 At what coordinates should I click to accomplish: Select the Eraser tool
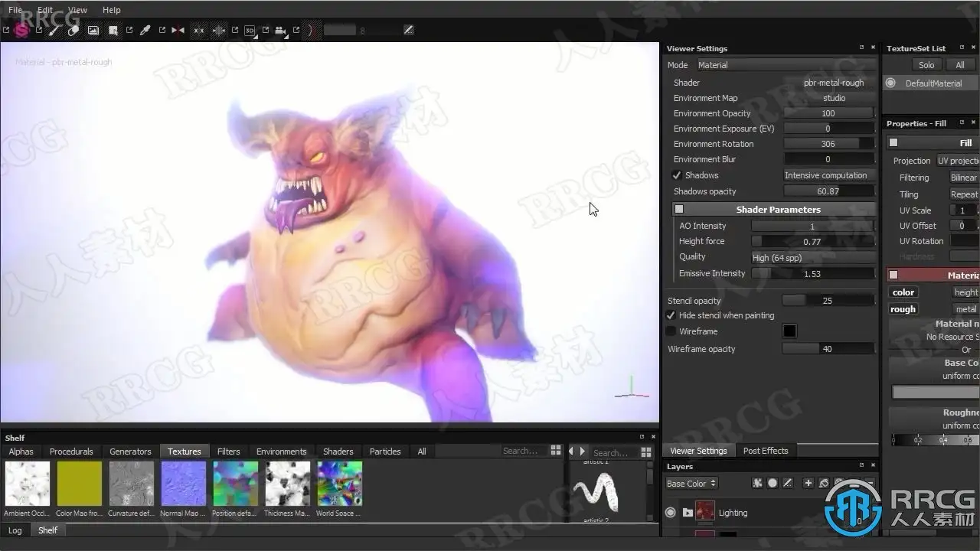coord(73,31)
